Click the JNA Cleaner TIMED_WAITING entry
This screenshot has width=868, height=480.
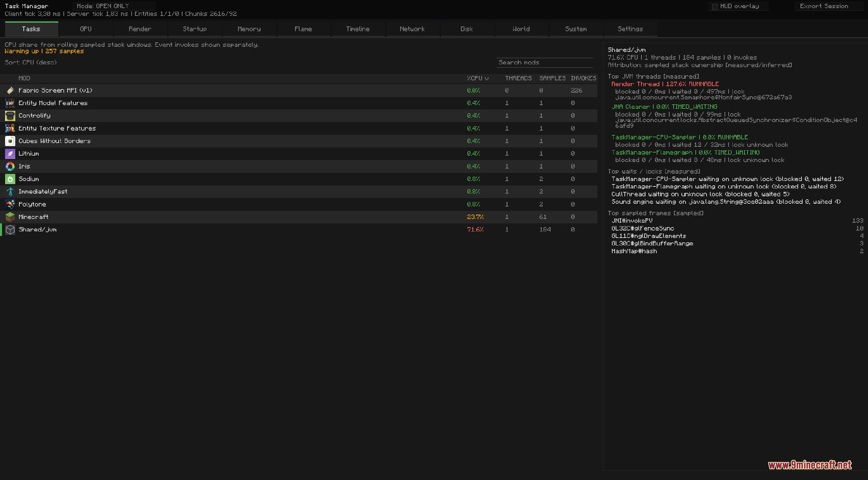tap(664, 107)
